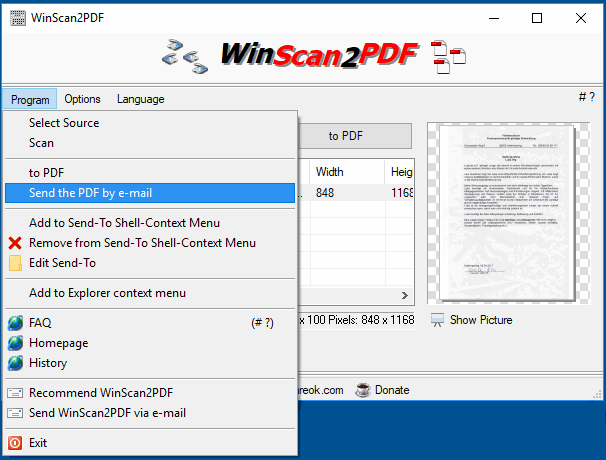Choose Select Source from the menu
Screen dimensions: 606x460
click(150, 123)
